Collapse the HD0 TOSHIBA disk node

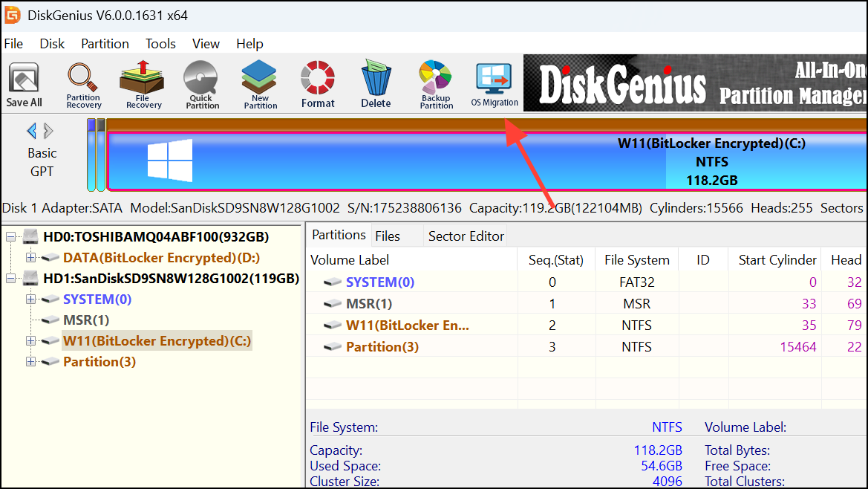pos(10,237)
